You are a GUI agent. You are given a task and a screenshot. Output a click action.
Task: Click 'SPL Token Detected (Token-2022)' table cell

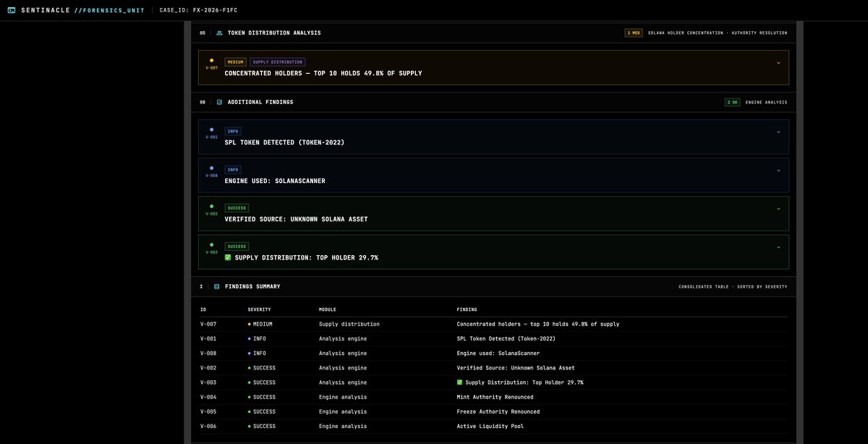506,338
